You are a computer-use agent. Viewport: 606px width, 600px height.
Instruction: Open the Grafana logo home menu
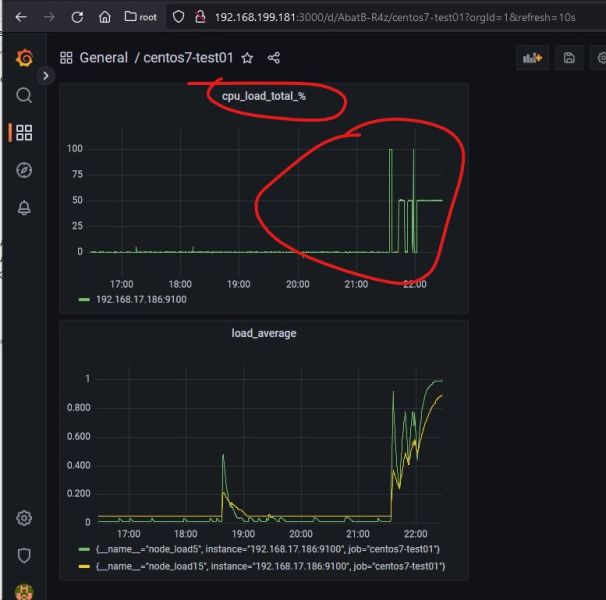(x=24, y=58)
